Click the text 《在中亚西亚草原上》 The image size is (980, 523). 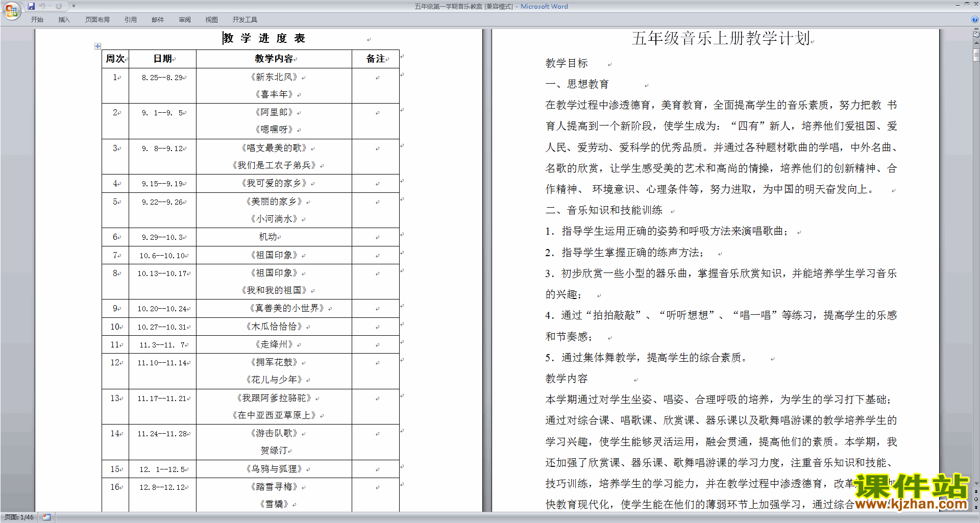pos(274,415)
